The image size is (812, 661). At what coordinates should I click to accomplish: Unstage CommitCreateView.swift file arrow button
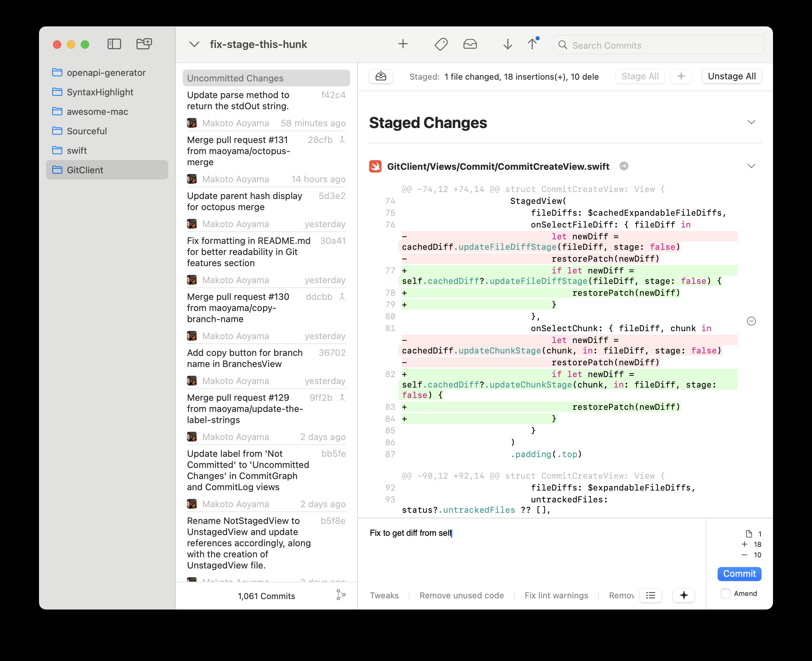(x=624, y=166)
